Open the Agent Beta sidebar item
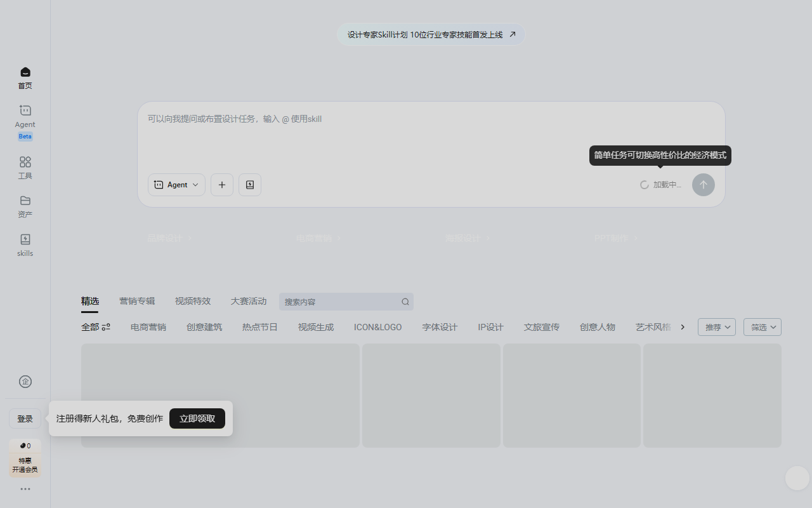This screenshot has width=812, height=508. pos(25,122)
